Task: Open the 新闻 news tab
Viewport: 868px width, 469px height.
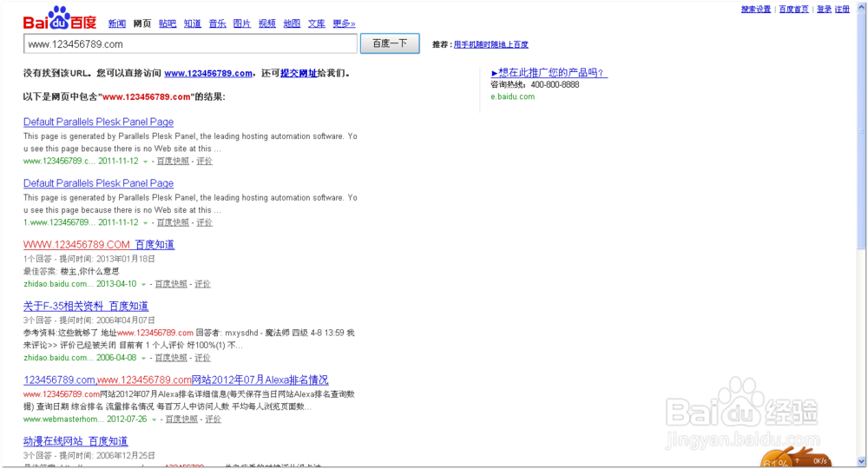Action: tap(117, 23)
